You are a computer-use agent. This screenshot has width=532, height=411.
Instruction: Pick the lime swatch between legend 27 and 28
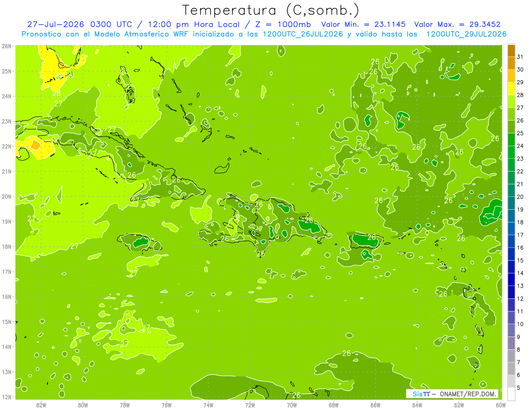pos(511,102)
